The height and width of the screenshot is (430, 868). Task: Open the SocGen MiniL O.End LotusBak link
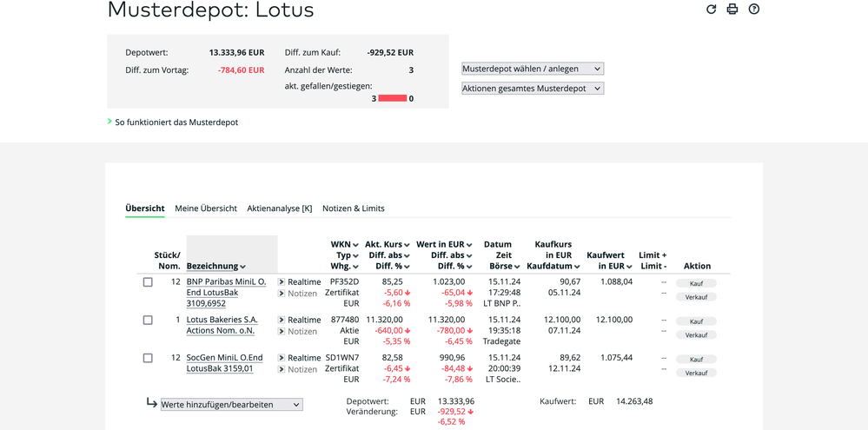pos(224,363)
